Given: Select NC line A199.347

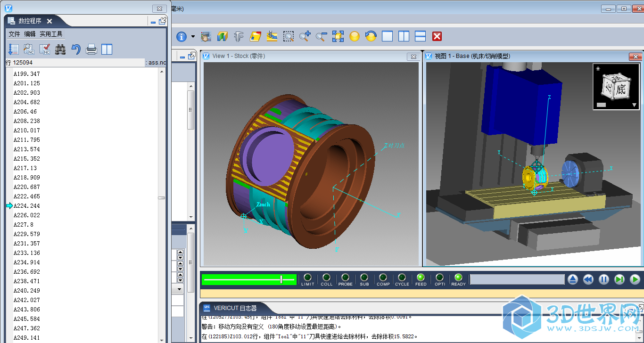Looking at the screenshot, I should click(x=27, y=74).
